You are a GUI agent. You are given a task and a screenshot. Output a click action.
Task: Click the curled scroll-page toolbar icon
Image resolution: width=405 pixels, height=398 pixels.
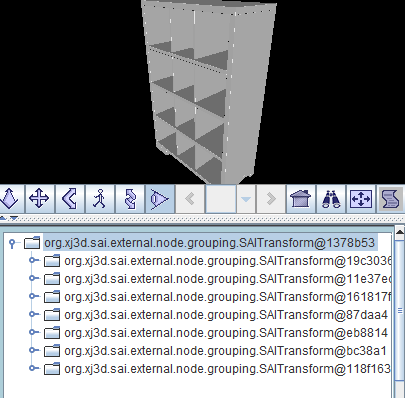coord(391,199)
